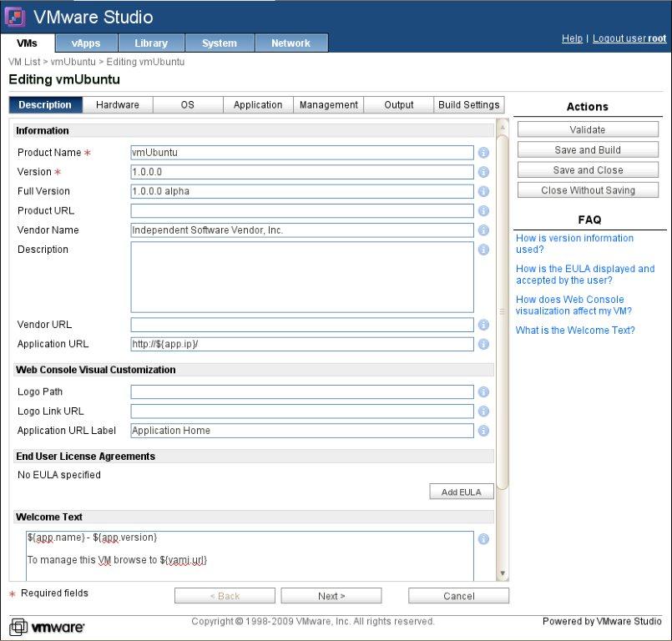Screen dimensions: 672x641
Task: Click the info icon beside Description box
Action: tap(483, 250)
